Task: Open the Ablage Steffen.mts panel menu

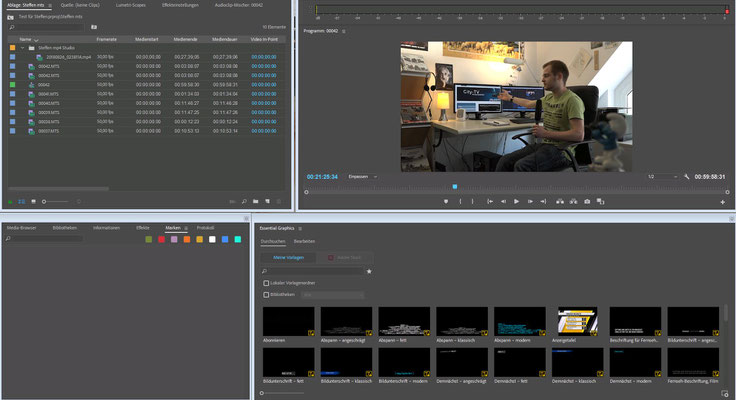Action: (50, 6)
